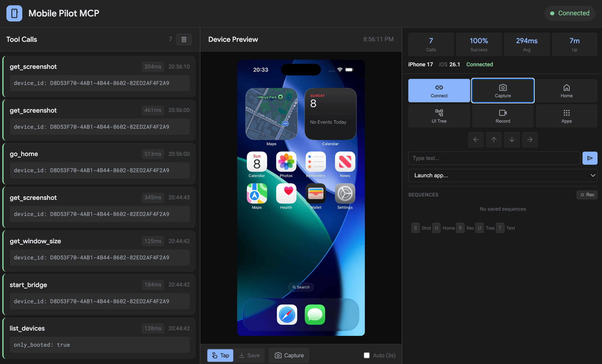Tap the Search pill on the device

[301, 287]
